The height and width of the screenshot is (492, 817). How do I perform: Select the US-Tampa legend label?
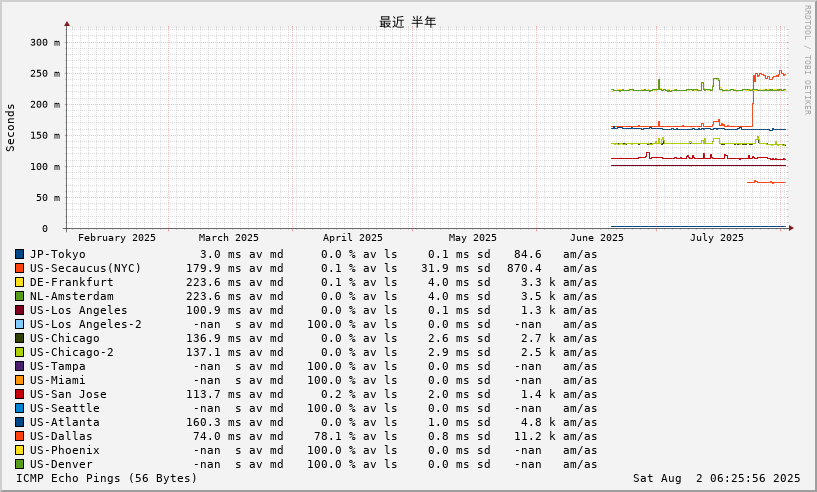[57, 366]
